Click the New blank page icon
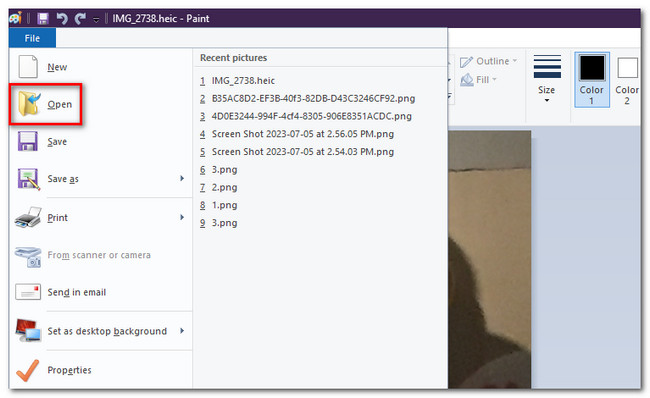The height and width of the screenshot is (398, 650). (28, 67)
